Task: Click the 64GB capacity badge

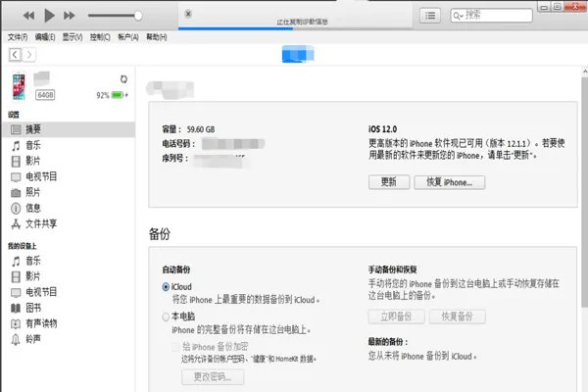Action: point(45,95)
